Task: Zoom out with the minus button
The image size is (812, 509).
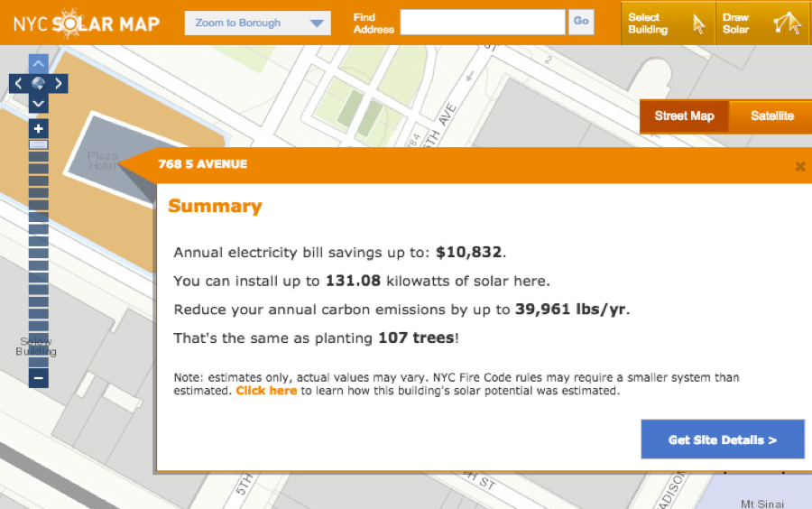Action: pos(38,378)
